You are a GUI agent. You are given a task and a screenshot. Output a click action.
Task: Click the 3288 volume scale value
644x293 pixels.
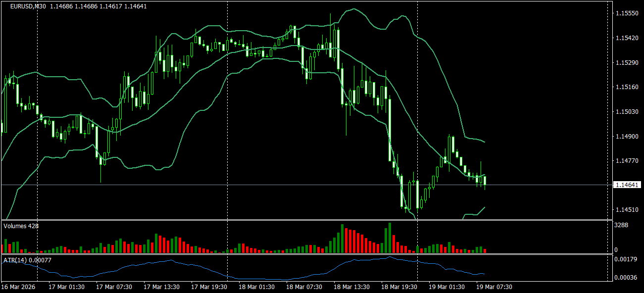pyautogui.click(x=621, y=225)
